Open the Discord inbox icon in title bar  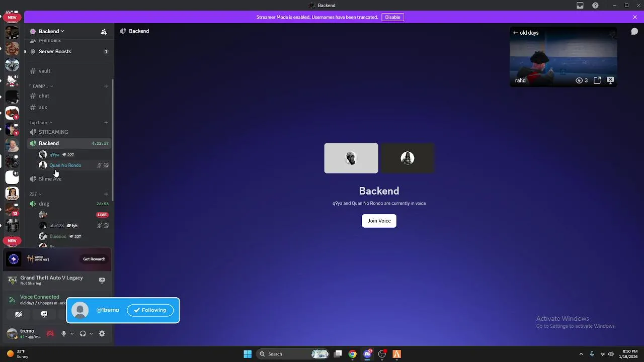580,6
